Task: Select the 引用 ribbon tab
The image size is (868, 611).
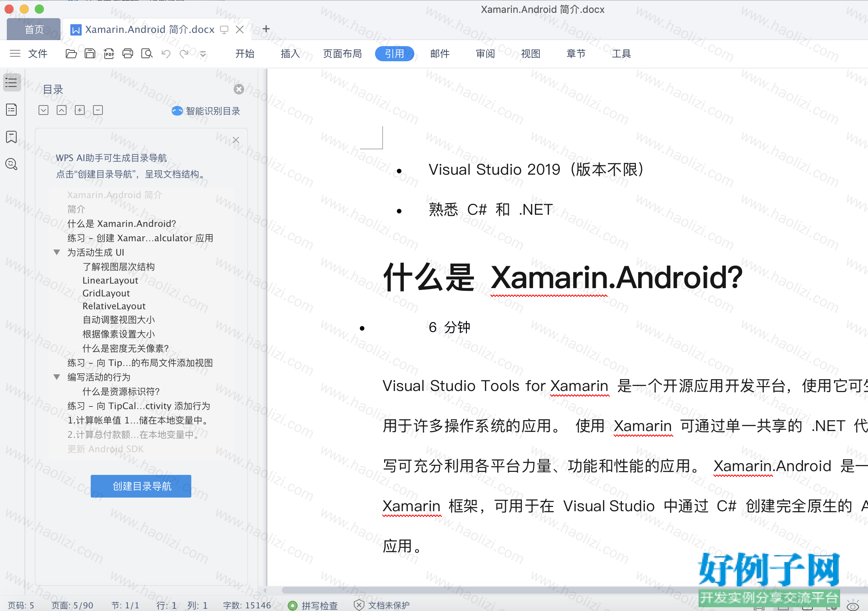Action: coord(395,54)
